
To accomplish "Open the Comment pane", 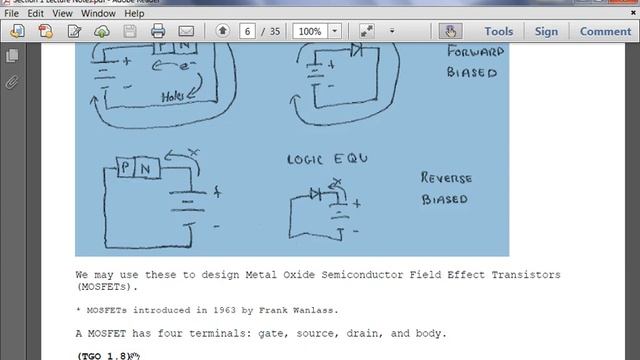I will (x=605, y=31).
